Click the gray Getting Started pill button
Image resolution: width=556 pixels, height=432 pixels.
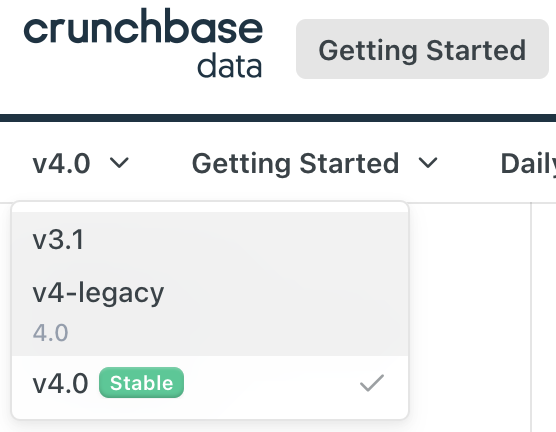422,49
